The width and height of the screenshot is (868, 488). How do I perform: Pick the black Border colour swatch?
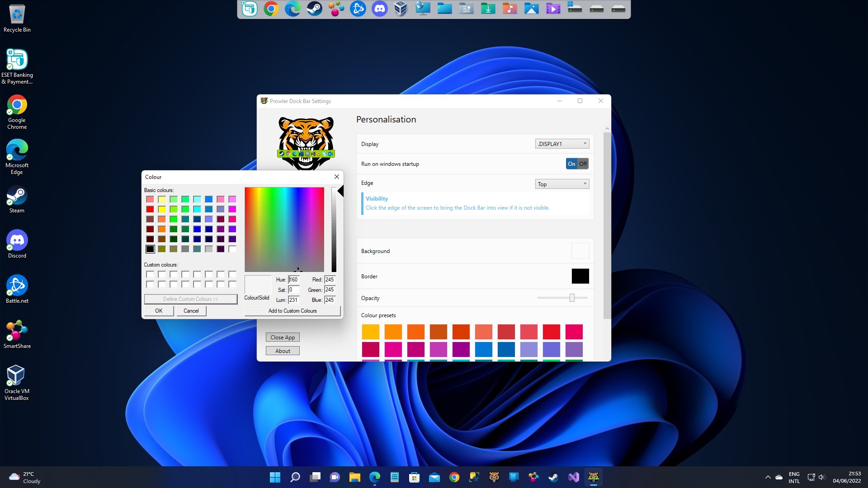pos(580,276)
